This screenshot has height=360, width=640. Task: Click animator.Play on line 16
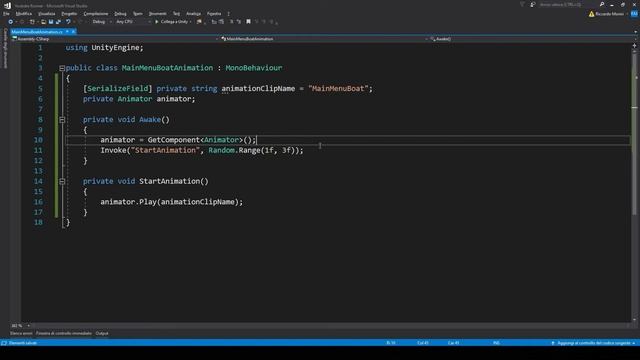click(x=128, y=202)
